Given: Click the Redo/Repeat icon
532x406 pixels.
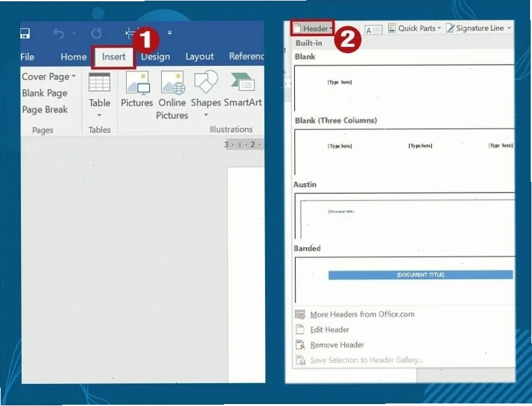Looking at the screenshot, I should pos(96,33).
